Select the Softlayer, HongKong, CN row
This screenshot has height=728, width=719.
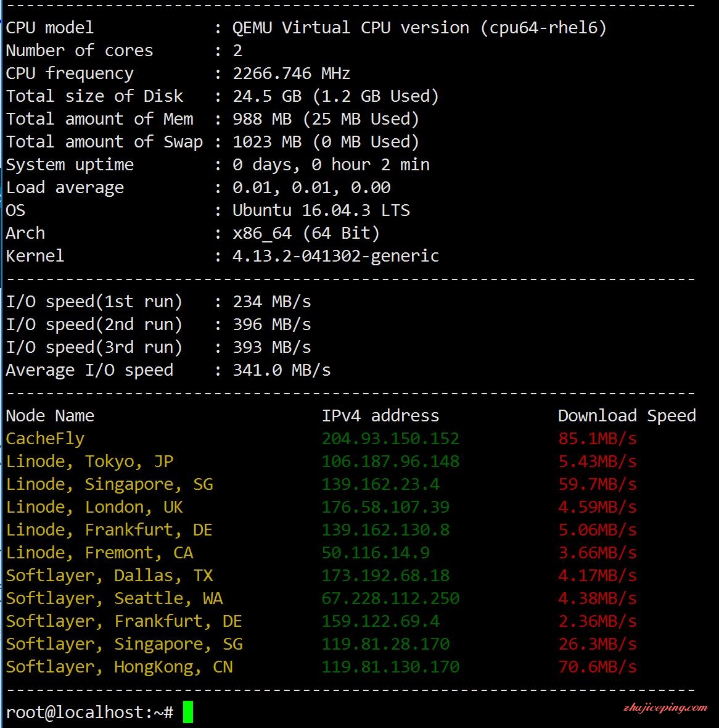click(x=321, y=667)
